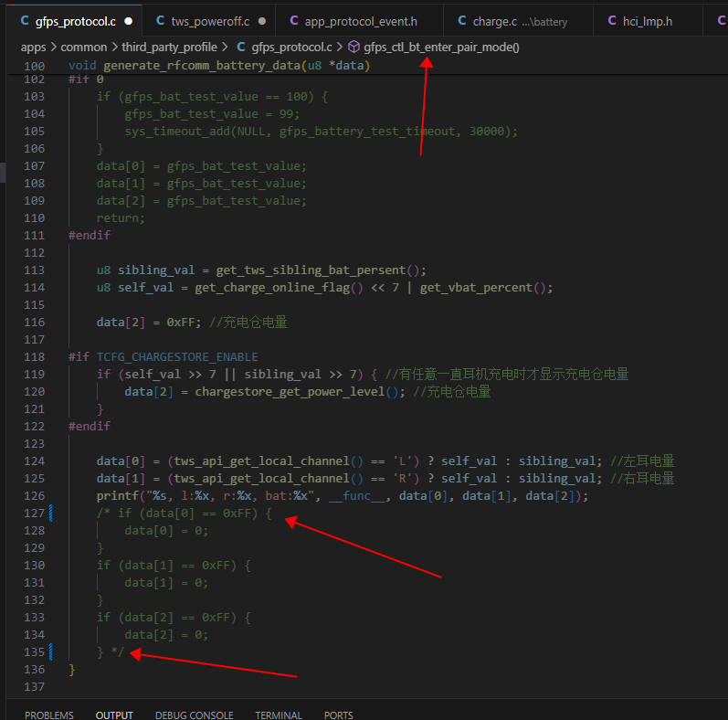This screenshot has height=720, width=728.
Task: Click the modified-line marker beside line 127
Action: point(50,514)
